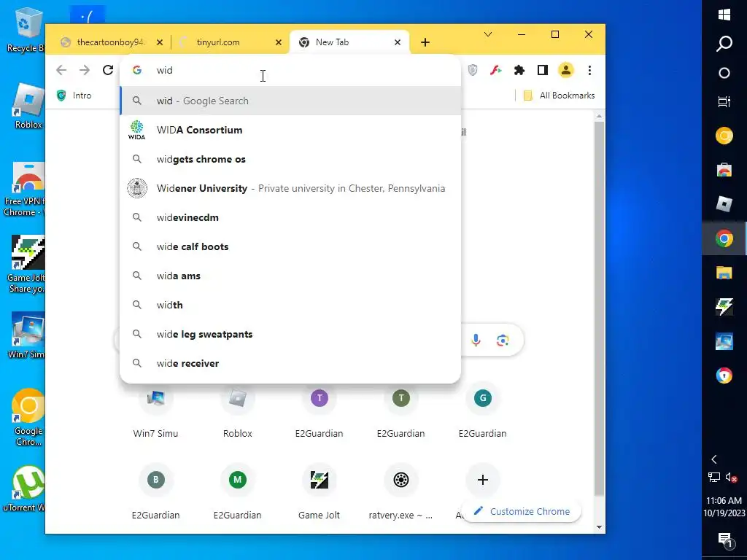
Task: Click the muted volume tray icon
Action: (731, 477)
